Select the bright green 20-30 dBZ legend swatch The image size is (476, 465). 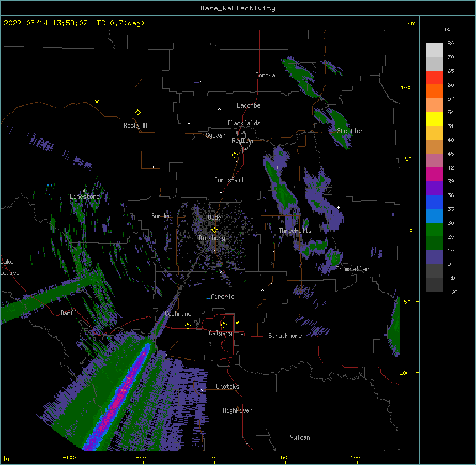coord(434,230)
